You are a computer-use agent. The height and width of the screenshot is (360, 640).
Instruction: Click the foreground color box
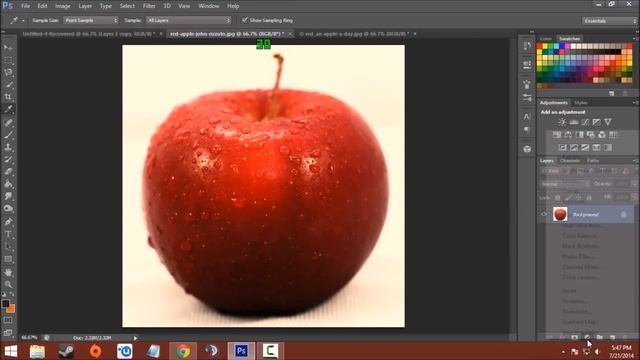(x=5, y=304)
